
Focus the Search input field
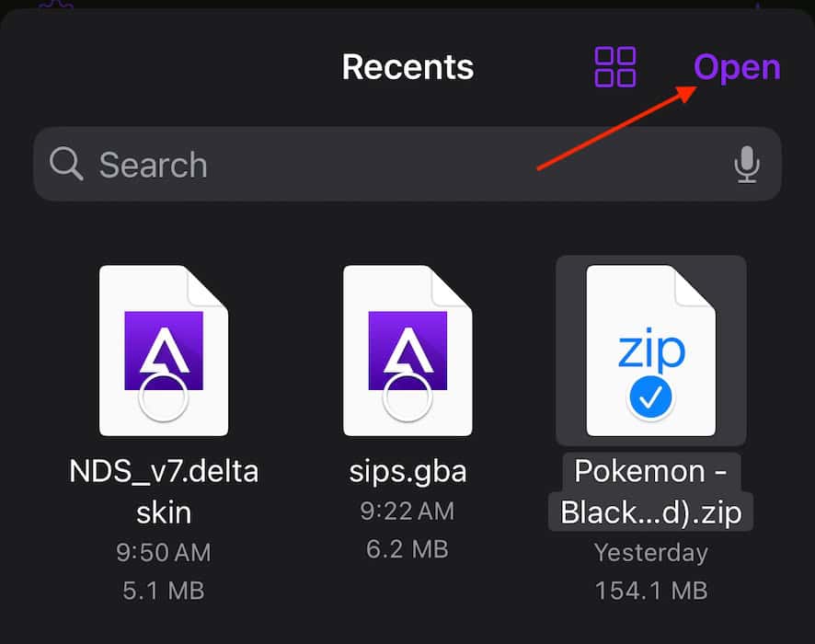(x=405, y=166)
